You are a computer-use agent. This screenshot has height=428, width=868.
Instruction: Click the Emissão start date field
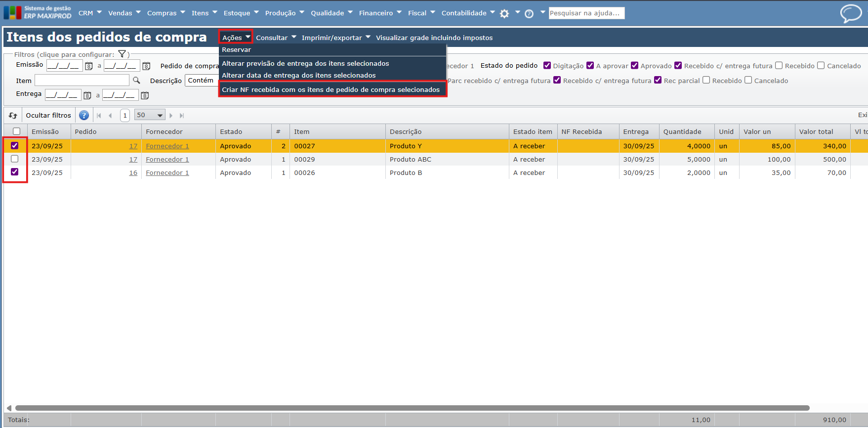point(64,65)
